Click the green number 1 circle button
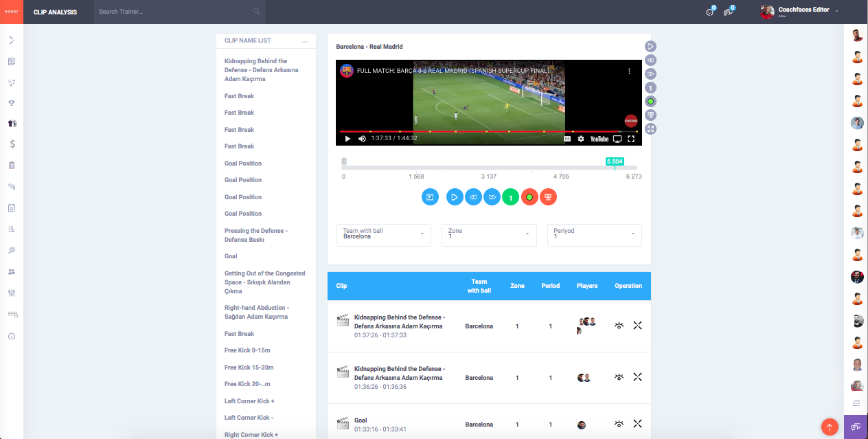This screenshot has width=868, height=439. coord(510,197)
